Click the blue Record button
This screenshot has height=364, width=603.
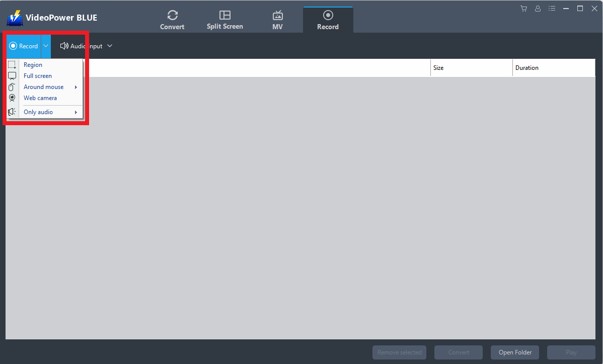click(x=24, y=46)
